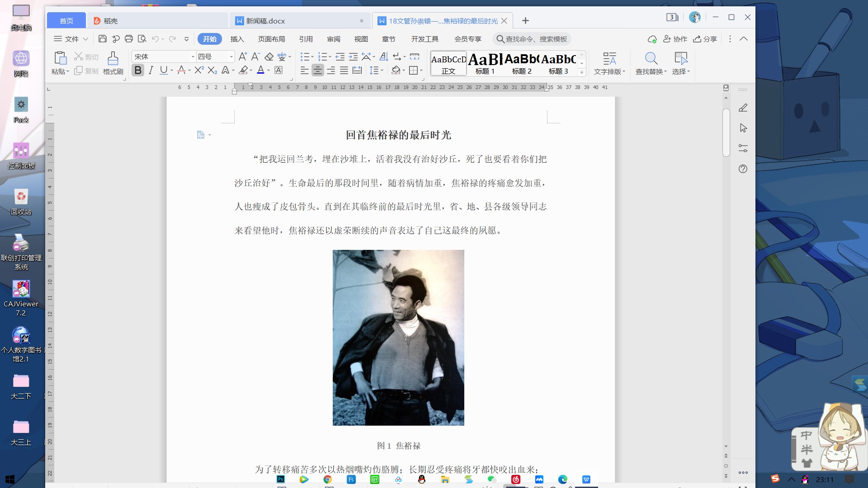Image resolution: width=868 pixels, height=488 pixels.
Task: Click the sort (A-Z) icon in ribbon
Action: (x=383, y=56)
